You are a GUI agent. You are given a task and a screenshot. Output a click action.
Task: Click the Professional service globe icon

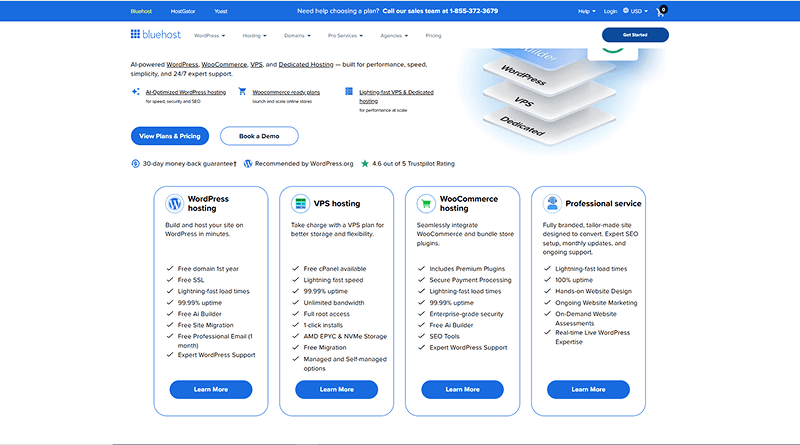pyautogui.click(x=551, y=203)
